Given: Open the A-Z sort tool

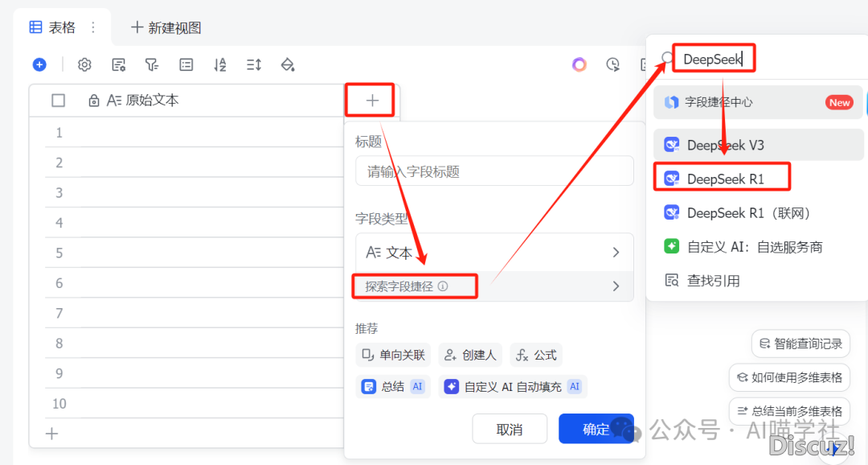Looking at the screenshot, I should [219, 65].
